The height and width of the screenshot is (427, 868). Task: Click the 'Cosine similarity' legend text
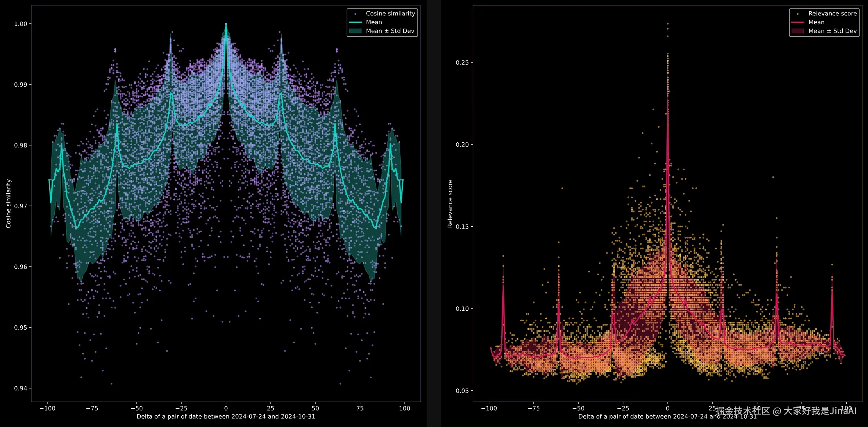(390, 14)
